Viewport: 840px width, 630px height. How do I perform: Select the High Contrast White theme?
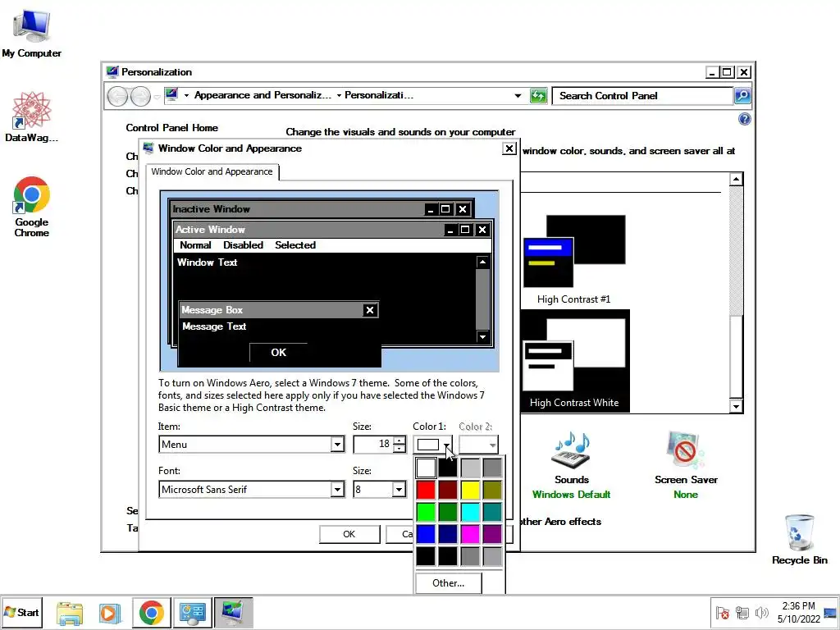[574, 361]
